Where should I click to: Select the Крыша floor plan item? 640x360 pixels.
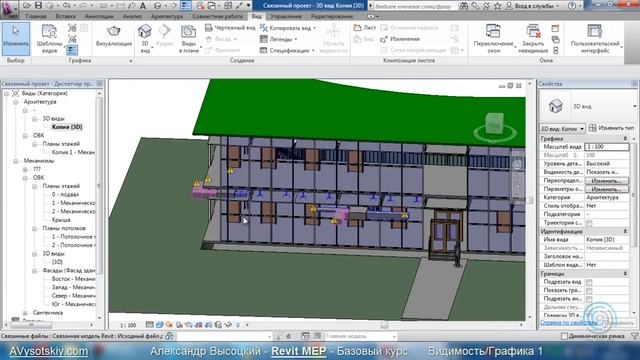click(x=61, y=220)
